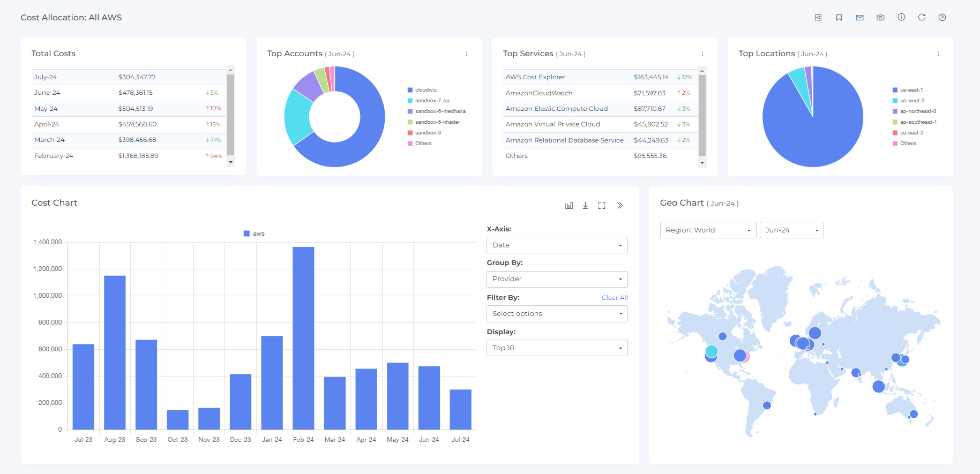
Task: Bookmark this dashboard view
Action: 839,18
